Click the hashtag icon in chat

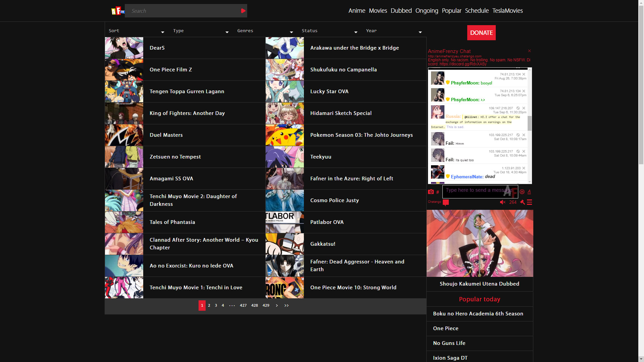(438, 192)
